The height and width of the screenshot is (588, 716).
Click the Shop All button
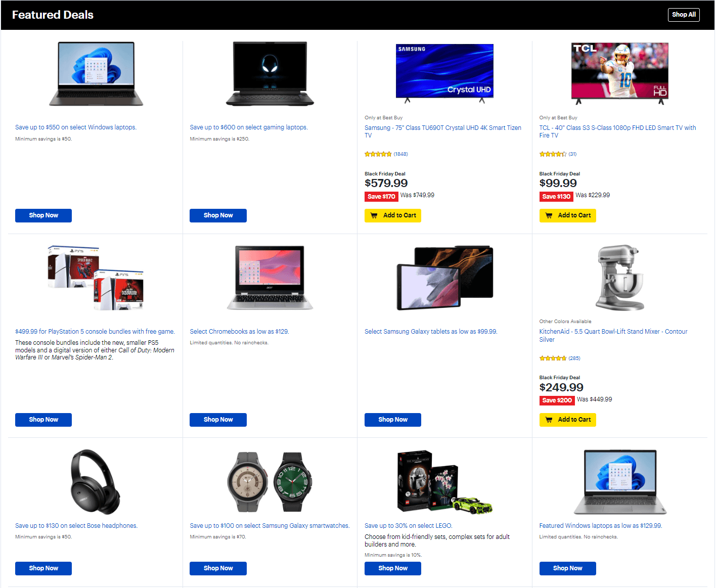(x=684, y=15)
